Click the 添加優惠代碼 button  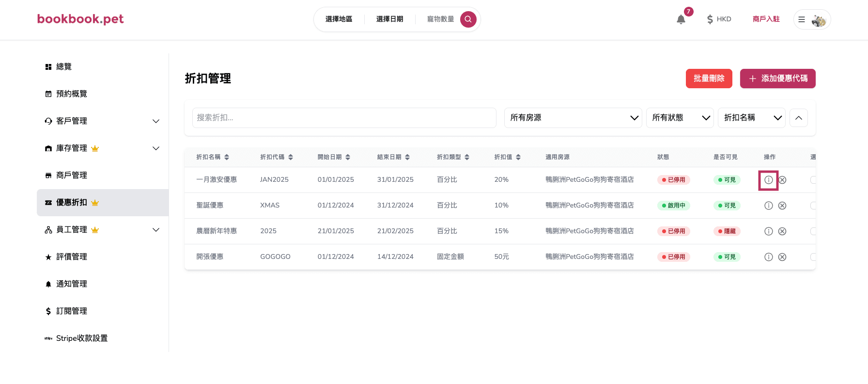[778, 79]
